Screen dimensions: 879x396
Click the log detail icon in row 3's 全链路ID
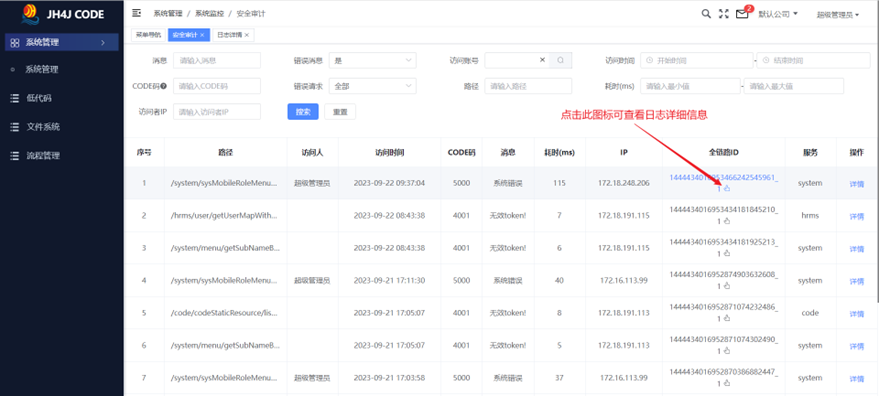coord(727,254)
